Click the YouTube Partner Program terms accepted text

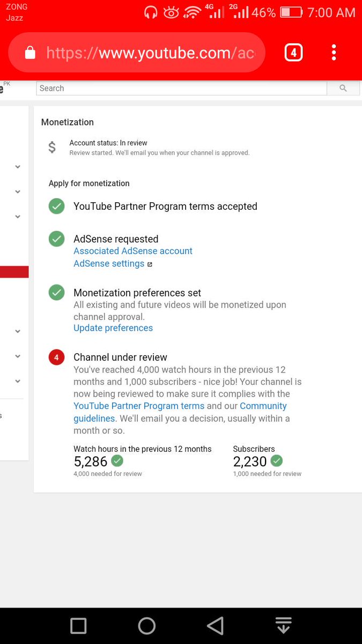pyautogui.click(x=165, y=207)
